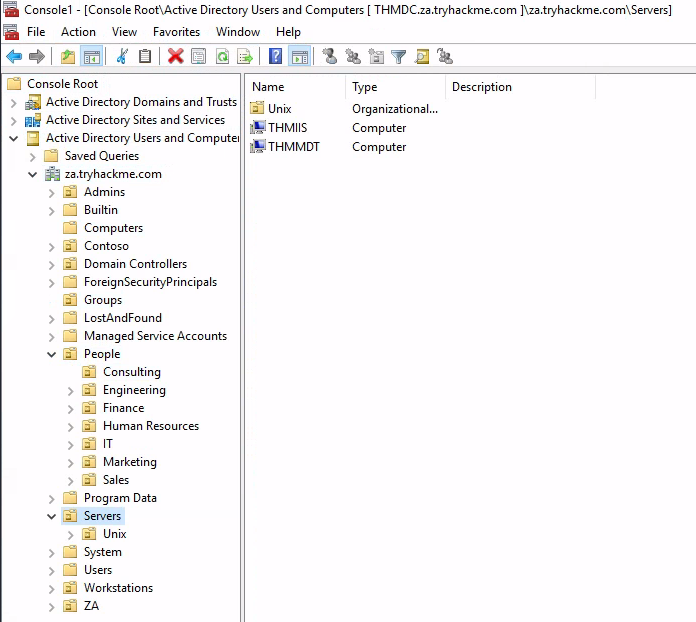Click the Back arrow toolbar icon

14,56
